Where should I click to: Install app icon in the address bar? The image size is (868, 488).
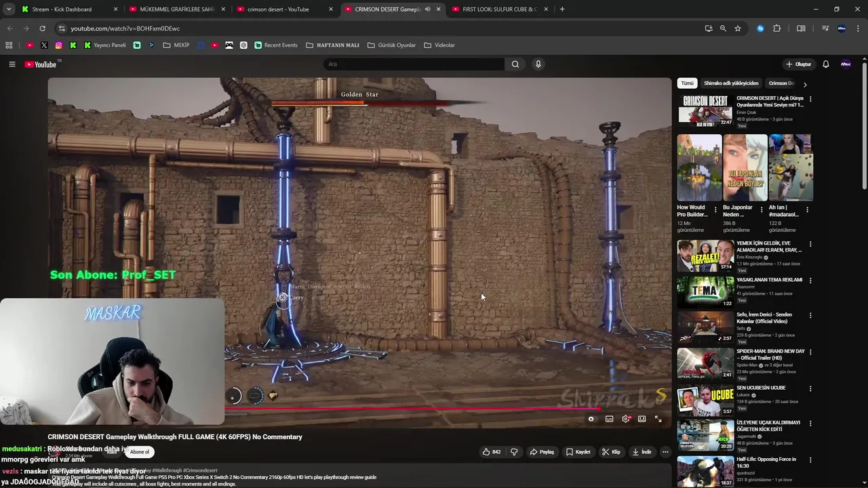(709, 28)
